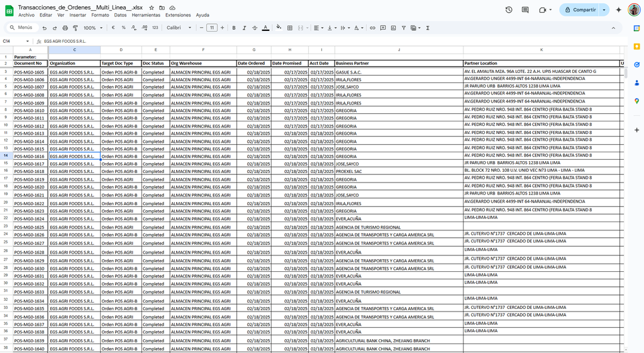The width and height of the screenshot is (644, 353).
Task: Click the redo icon
Action: tap(55, 28)
